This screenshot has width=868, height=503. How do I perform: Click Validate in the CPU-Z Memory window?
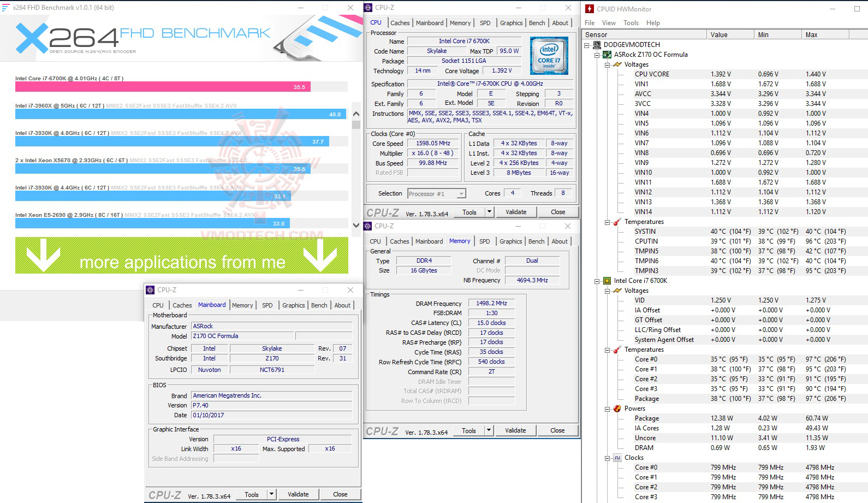click(x=515, y=430)
